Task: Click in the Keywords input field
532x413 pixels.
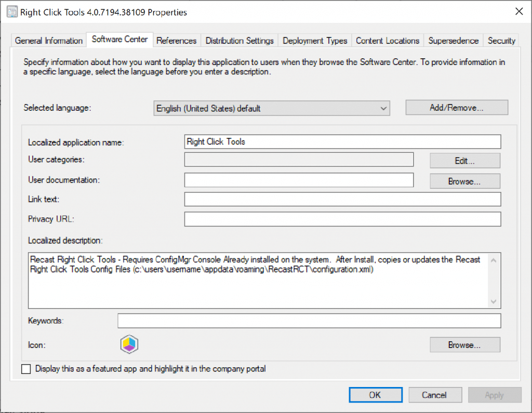Action: pos(309,320)
